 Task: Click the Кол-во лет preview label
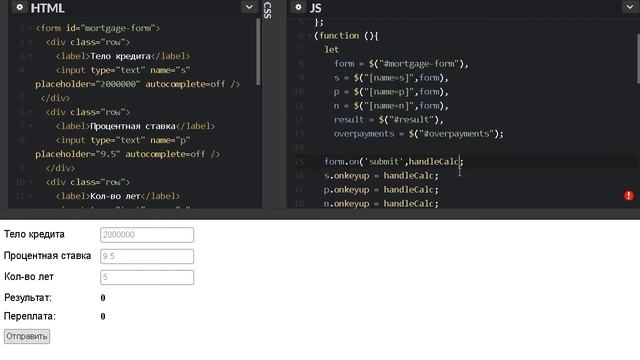tap(29, 277)
